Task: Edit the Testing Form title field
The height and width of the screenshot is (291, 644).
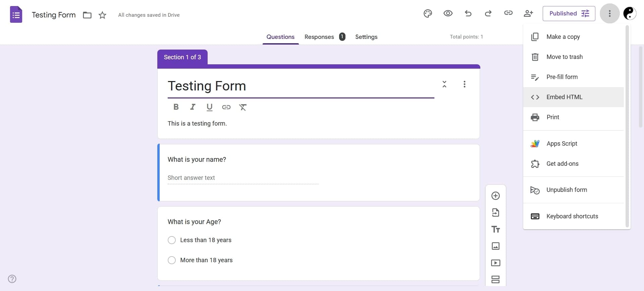Action: (301, 86)
